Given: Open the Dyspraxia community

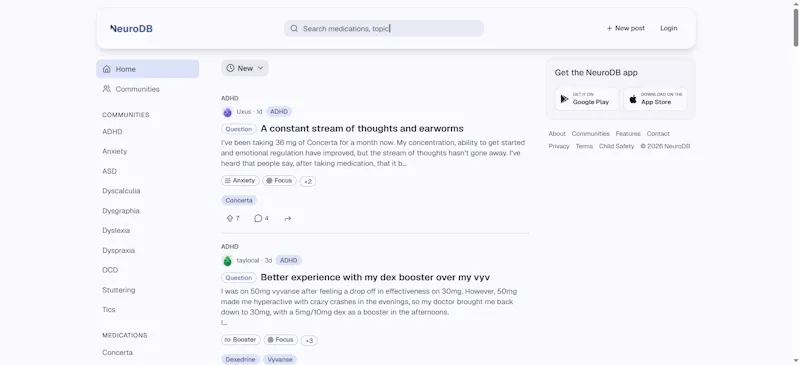Looking at the screenshot, I should pyautogui.click(x=118, y=251).
